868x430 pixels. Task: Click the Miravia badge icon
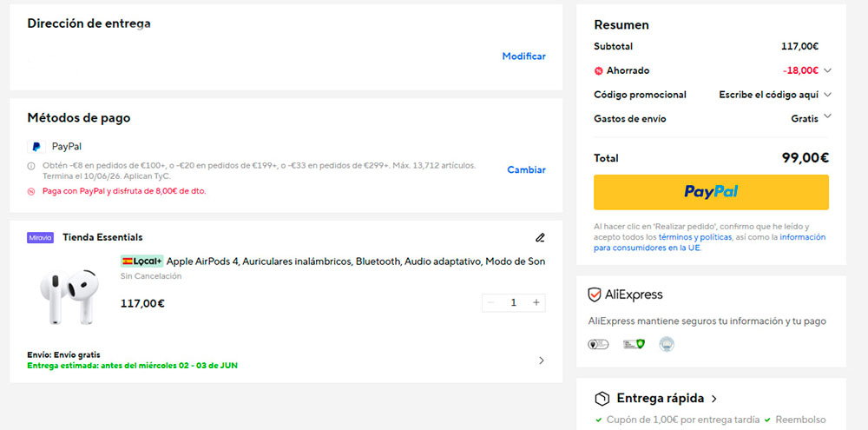pyautogui.click(x=41, y=238)
